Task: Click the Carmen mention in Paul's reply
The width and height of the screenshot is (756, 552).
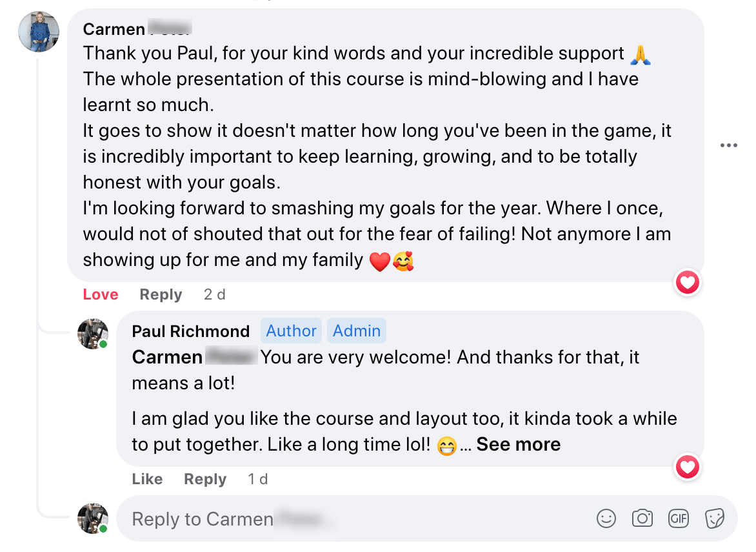Action: pos(194,358)
